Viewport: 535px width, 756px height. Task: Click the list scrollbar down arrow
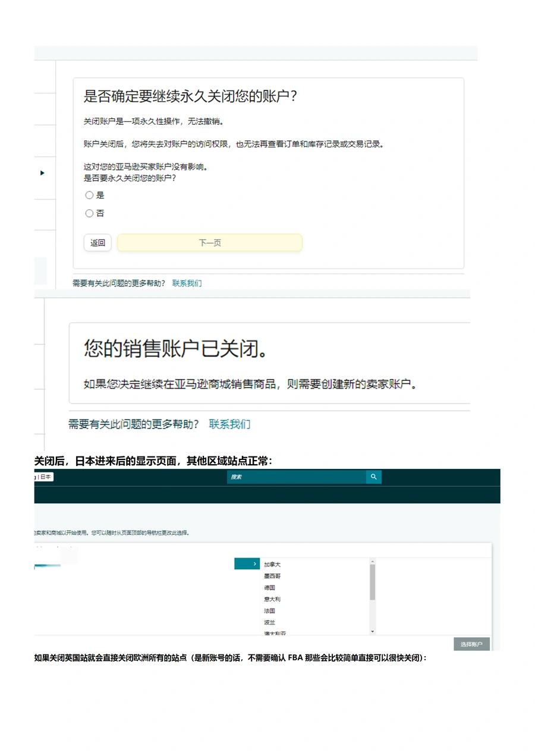tap(373, 631)
